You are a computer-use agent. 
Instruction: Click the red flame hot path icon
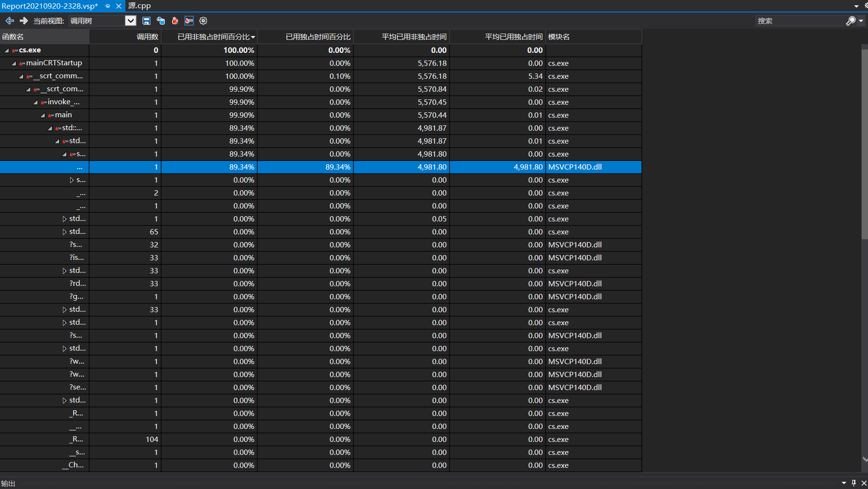(175, 21)
